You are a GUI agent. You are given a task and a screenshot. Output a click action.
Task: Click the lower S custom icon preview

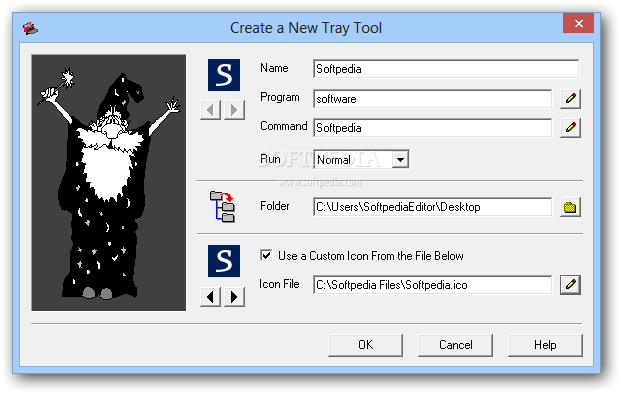(x=224, y=261)
